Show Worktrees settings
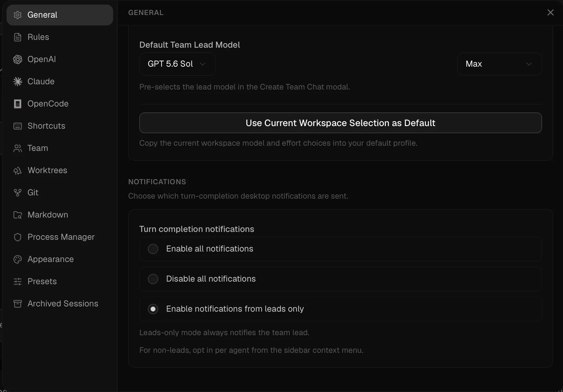 point(60,171)
